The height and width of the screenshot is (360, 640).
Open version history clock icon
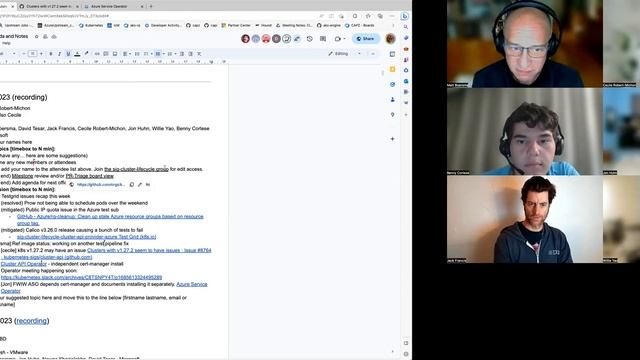(x=310, y=39)
